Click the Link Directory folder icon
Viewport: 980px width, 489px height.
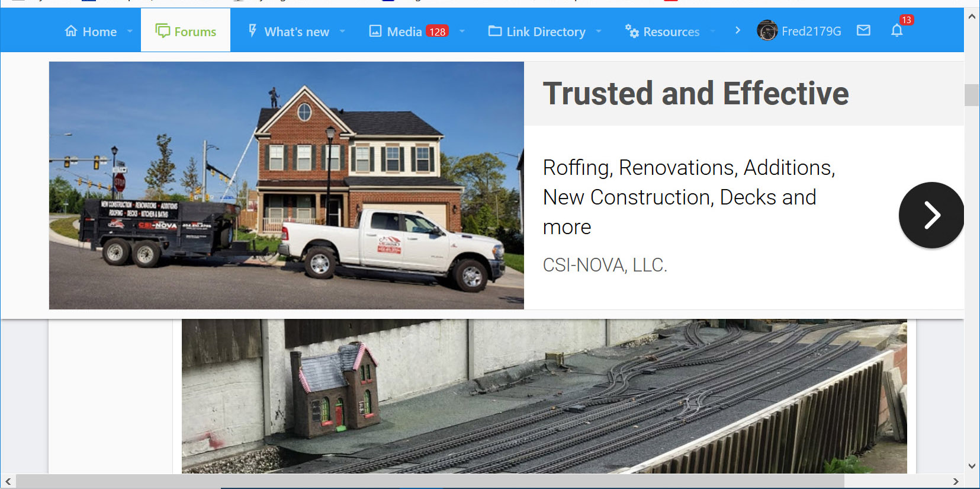pos(494,31)
